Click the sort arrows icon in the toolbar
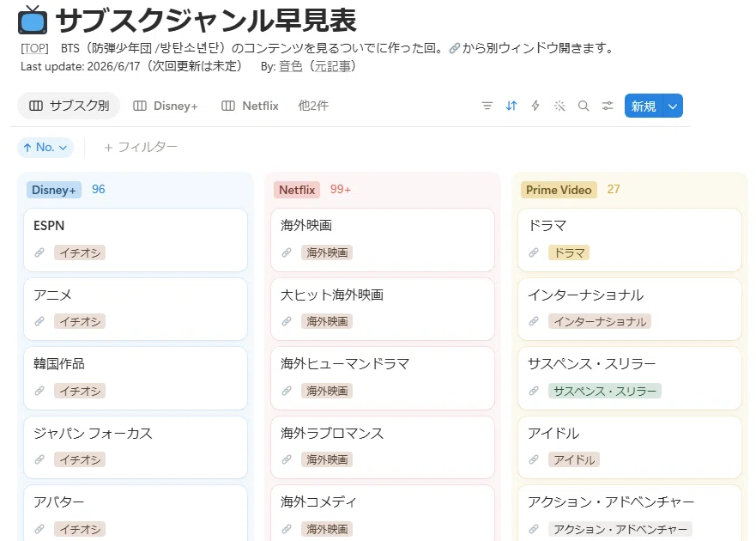The image size is (756, 541). click(511, 106)
